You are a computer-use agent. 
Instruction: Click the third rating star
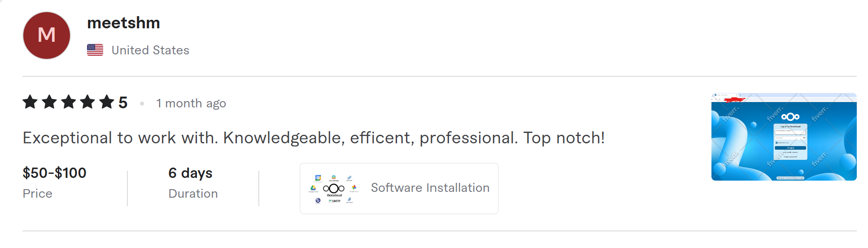(x=69, y=102)
